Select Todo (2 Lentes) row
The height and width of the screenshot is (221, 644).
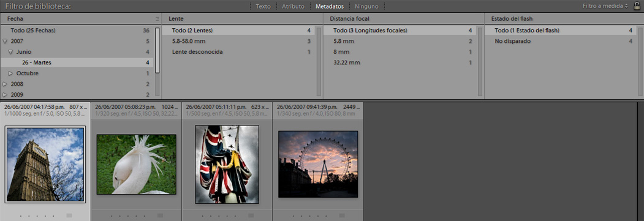coord(238,31)
